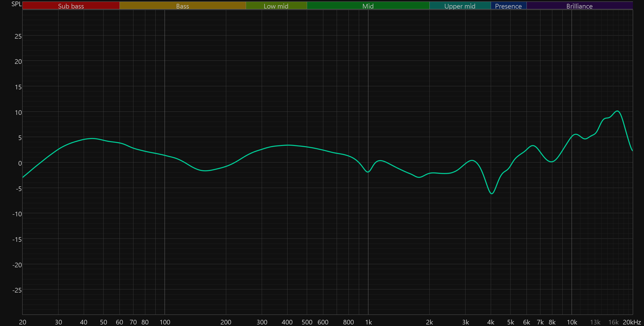Viewport: 644px width, 326px height.
Task: Click the 10 dB axis label
Action: click(18, 113)
